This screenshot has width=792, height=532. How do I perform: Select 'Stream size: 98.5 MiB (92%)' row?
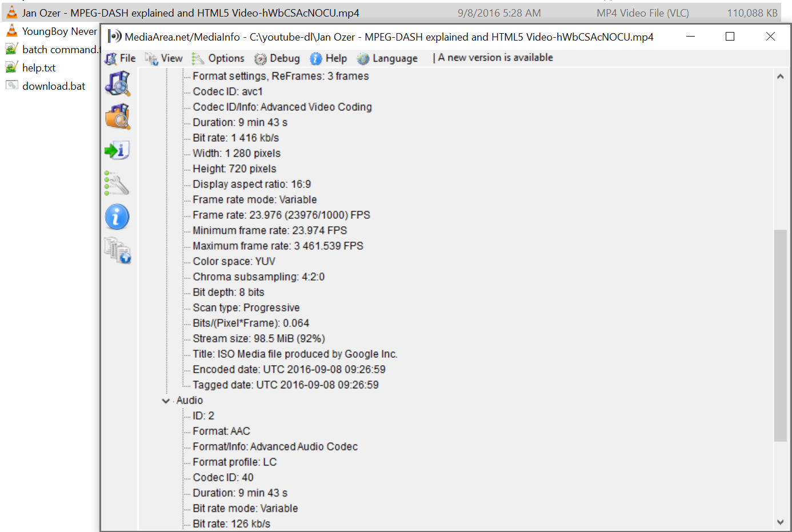click(x=259, y=338)
